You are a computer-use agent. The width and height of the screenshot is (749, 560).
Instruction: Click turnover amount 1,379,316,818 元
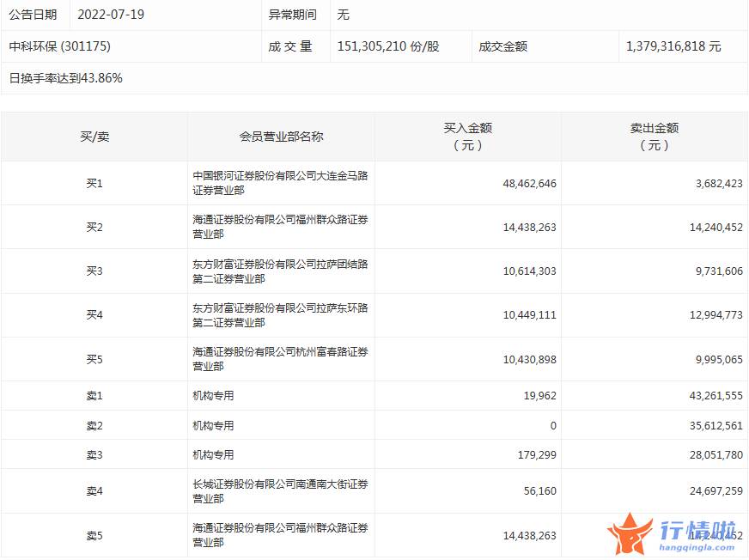673,46
